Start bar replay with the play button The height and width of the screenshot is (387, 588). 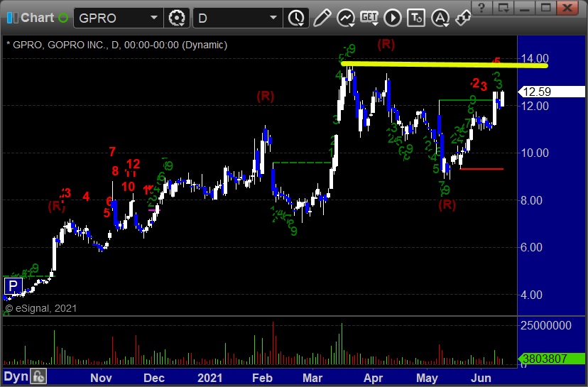(x=393, y=18)
